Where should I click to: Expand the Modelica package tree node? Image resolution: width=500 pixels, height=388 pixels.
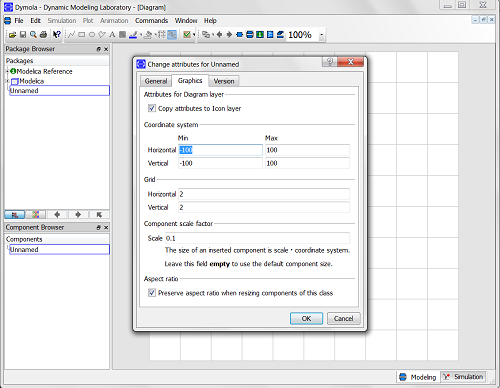(x=7, y=81)
